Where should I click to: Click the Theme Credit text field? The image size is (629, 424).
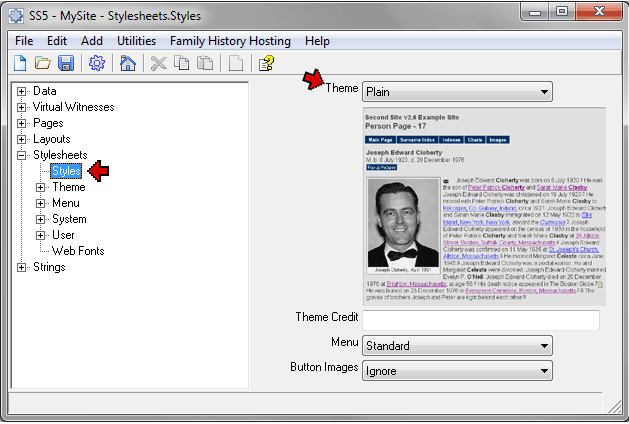(480, 320)
